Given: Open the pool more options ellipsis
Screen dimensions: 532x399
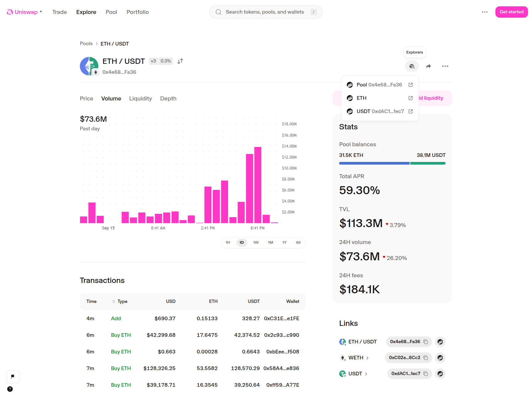Looking at the screenshot, I should click(445, 66).
